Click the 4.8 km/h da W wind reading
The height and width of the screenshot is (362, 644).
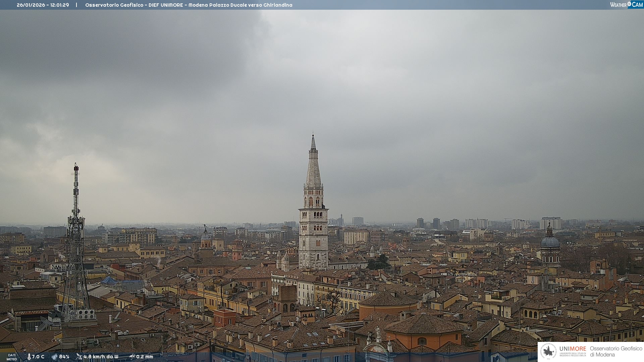point(101,357)
